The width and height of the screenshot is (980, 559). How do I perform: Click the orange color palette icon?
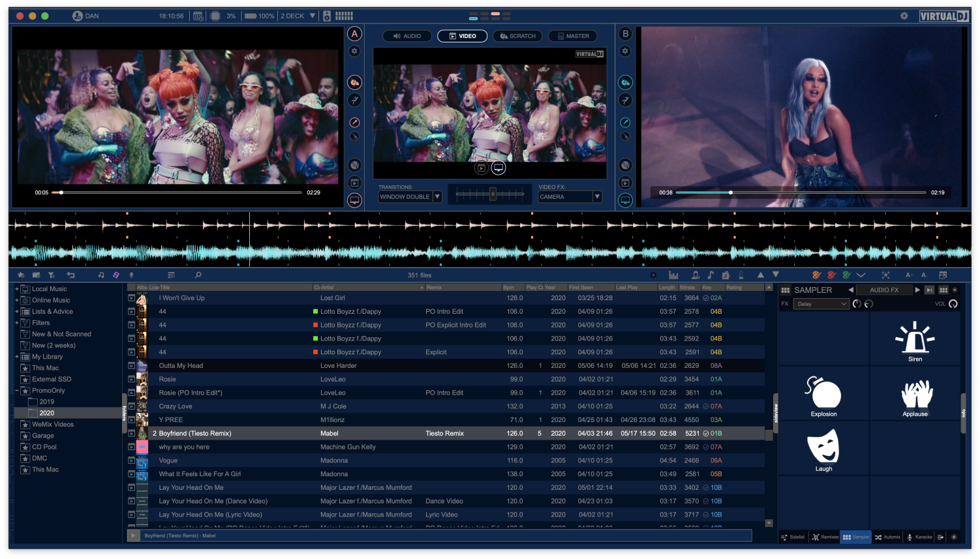[816, 275]
